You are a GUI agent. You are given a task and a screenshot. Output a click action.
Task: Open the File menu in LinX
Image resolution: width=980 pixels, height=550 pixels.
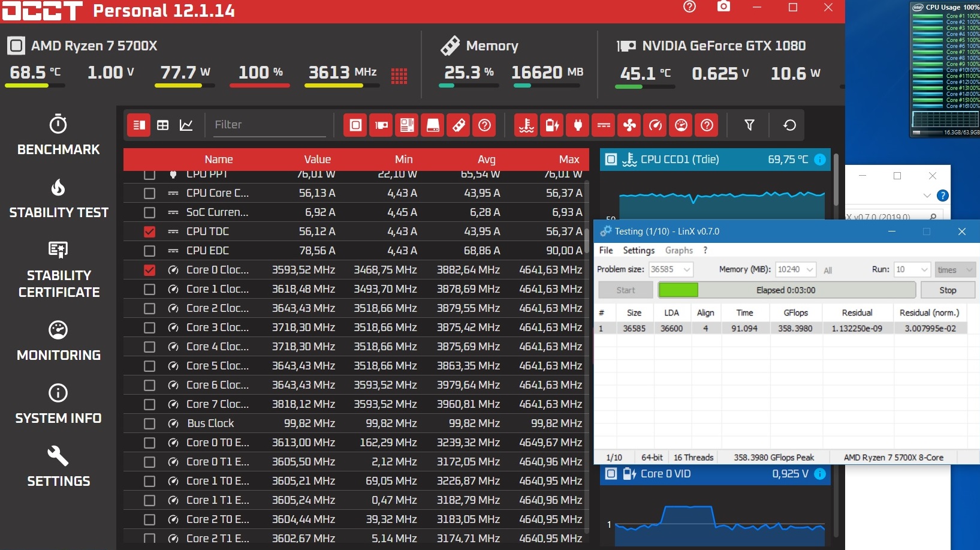pos(606,251)
